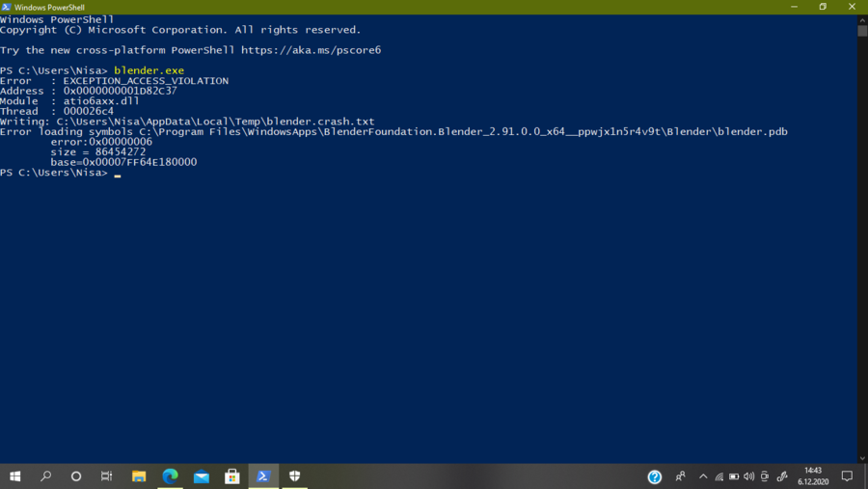This screenshot has width=868, height=489.
Task: Open the Mail app from the taskbar
Action: pos(202,476)
